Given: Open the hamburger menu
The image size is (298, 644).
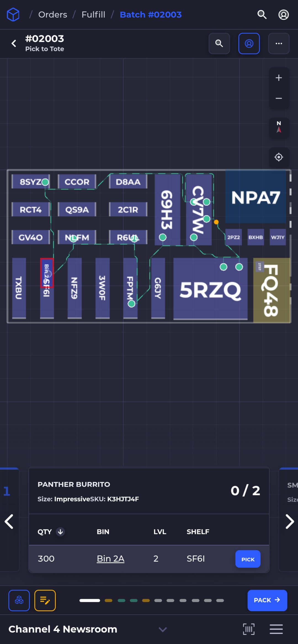Looking at the screenshot, I should click(x=276, y=629).
